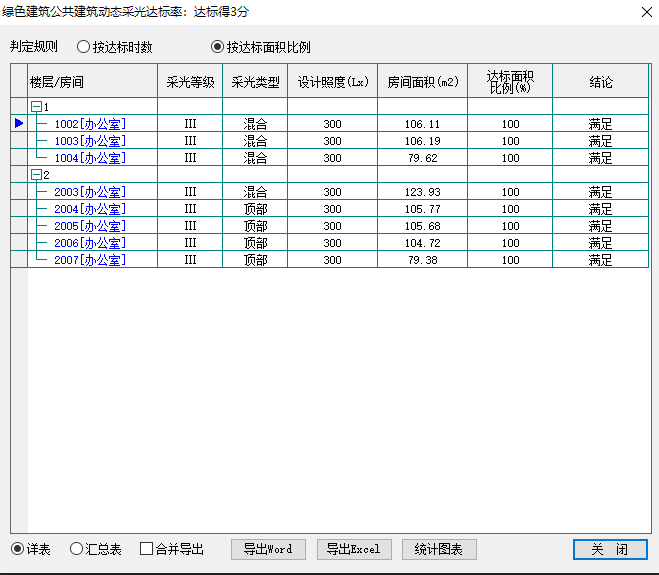Select the 详表 radio button
This screenshot has height=575, width=659.
click(17, 549)
